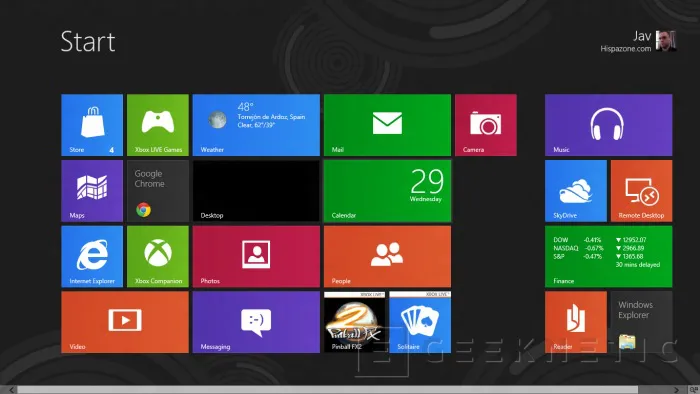Click the horizontal scrollbar left arrow
Viewport: 700px width, 394px height.
tap(11, 390)
